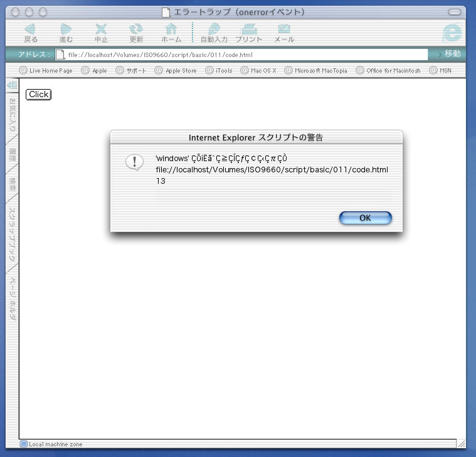This screenshot has width=476, height=457.
Task: Click the 'windows' error message text
Action: click(221, 159)
